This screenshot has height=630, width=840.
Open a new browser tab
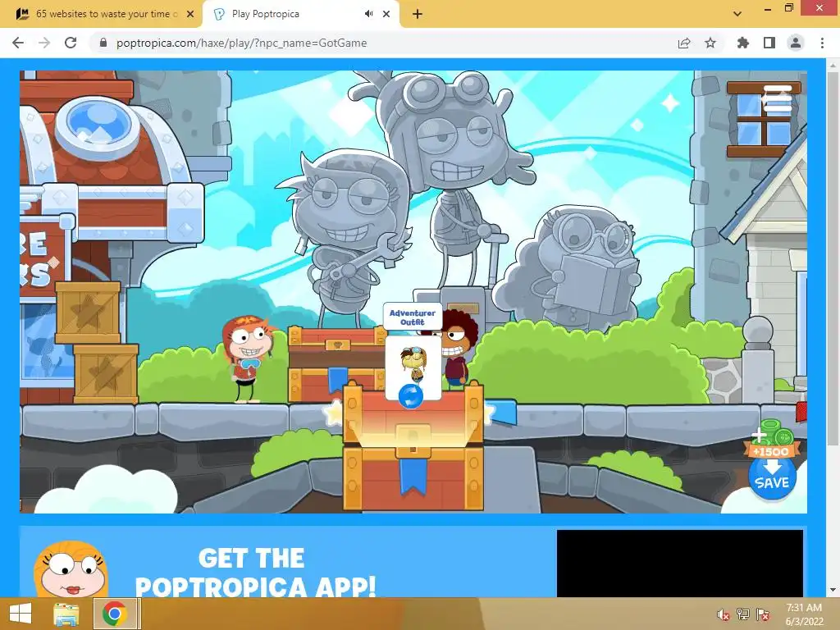click(418, 14)
